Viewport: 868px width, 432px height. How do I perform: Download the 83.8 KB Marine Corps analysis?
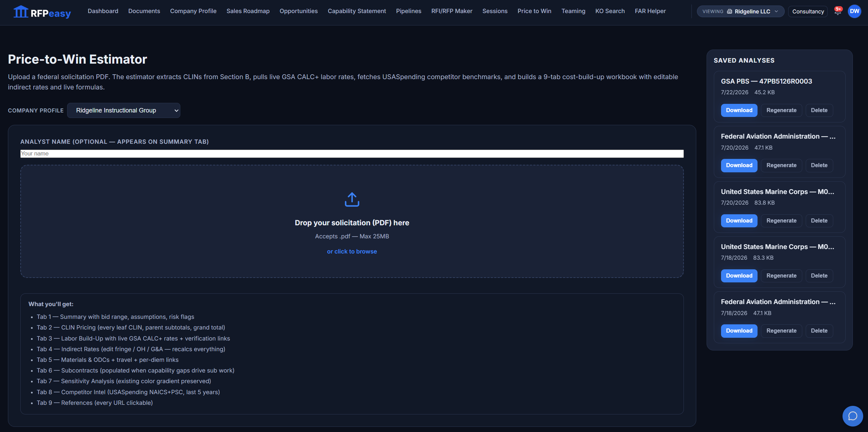coord(739,221)
